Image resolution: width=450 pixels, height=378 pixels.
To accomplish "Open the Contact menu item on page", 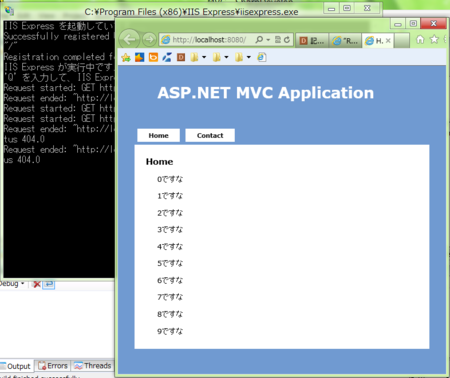I will coord(210,135).
